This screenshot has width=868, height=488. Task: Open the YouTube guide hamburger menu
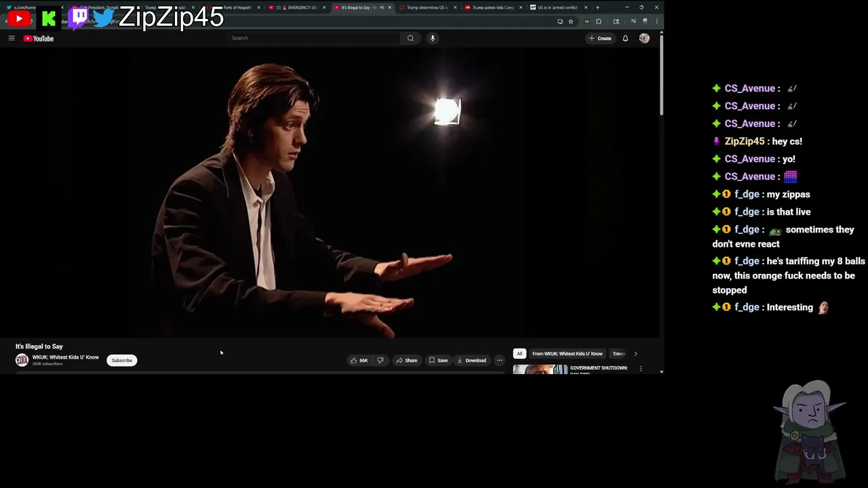[x=12, y=39]
